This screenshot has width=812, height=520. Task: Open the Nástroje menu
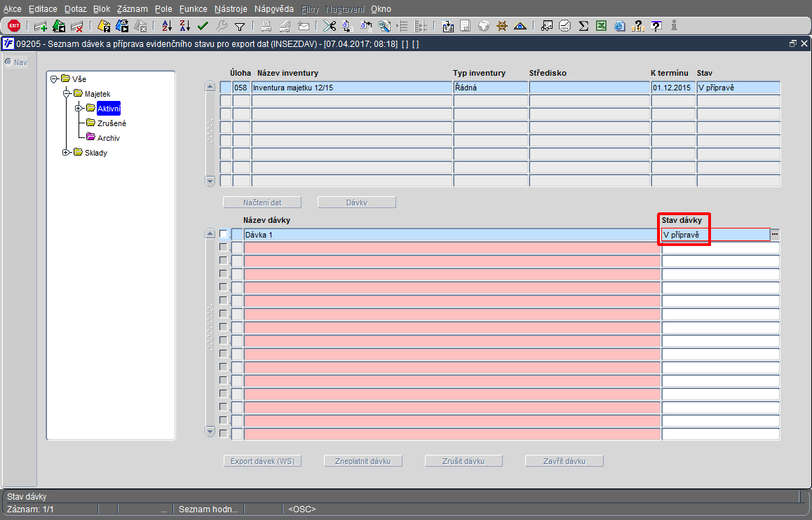231,9
